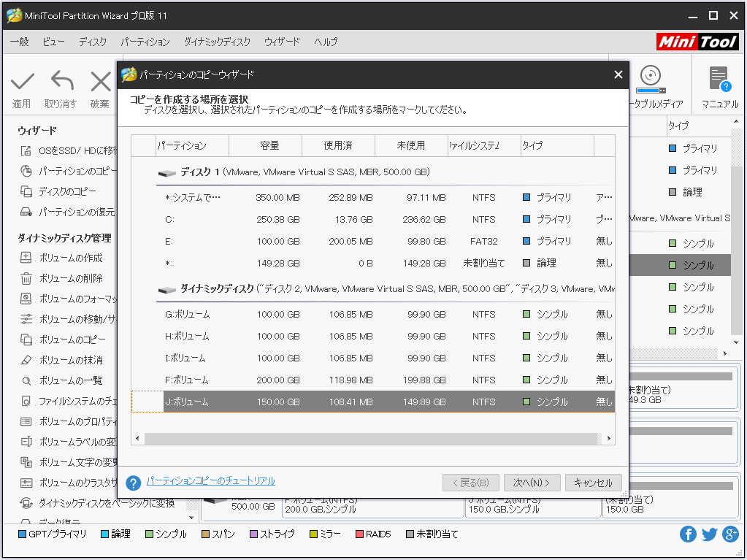
Task: Open the Facebook share icon
Action: (x=687, y=534)
